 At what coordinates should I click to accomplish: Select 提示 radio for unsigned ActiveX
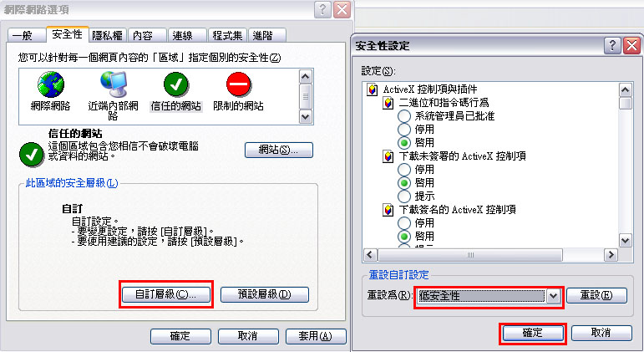point(404,196)
